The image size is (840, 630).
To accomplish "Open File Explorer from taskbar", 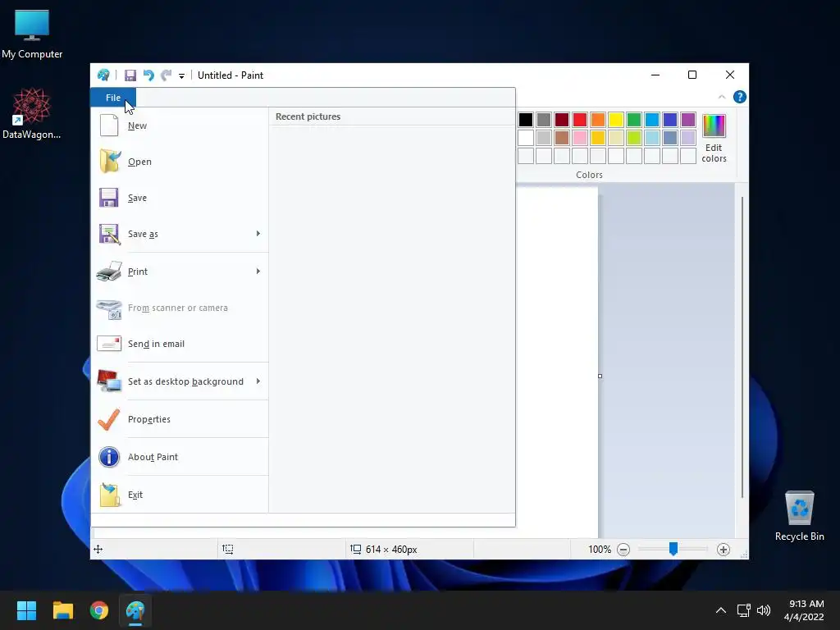I will click(62, 610).
